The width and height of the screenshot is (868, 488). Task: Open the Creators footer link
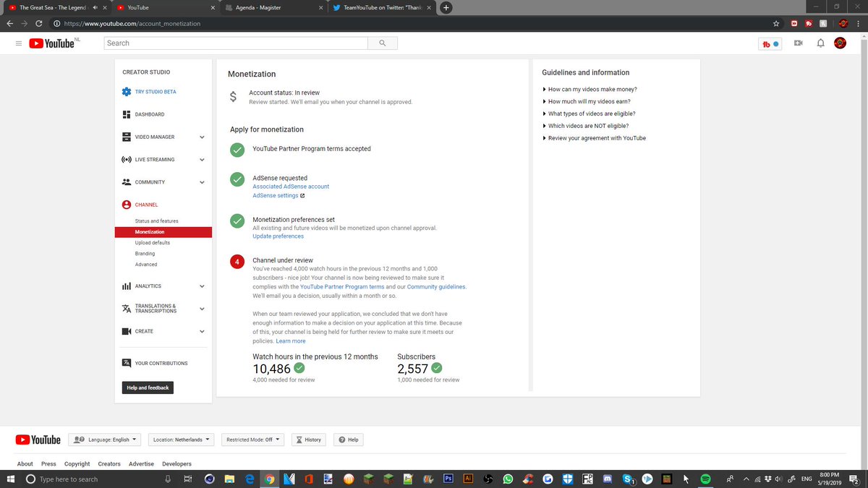109,464
